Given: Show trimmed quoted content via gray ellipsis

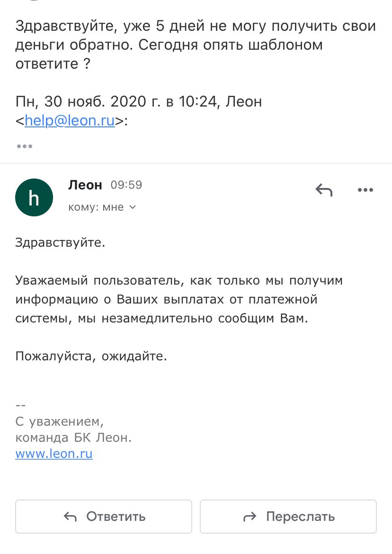Looking at the screenshot, I should (25, 146).
